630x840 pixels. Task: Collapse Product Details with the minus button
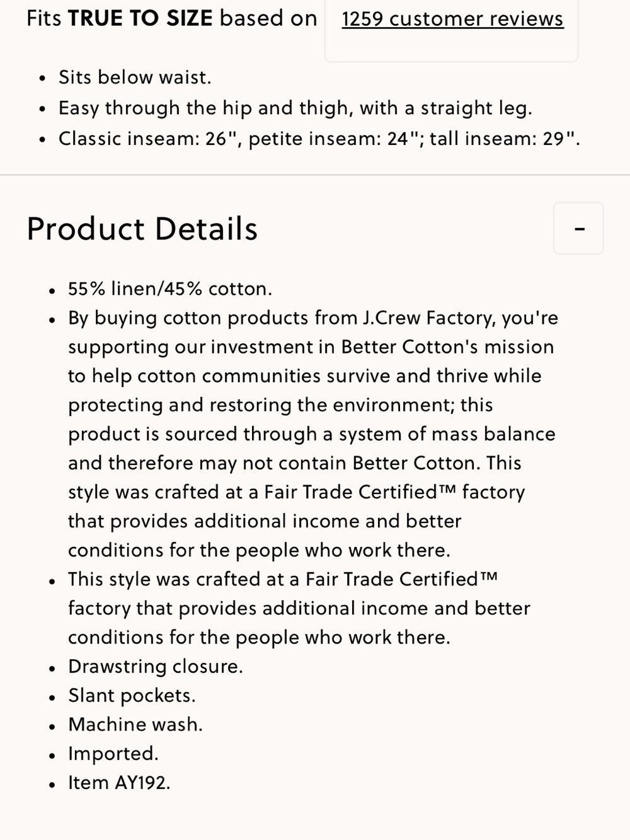[x=578, y=228]
